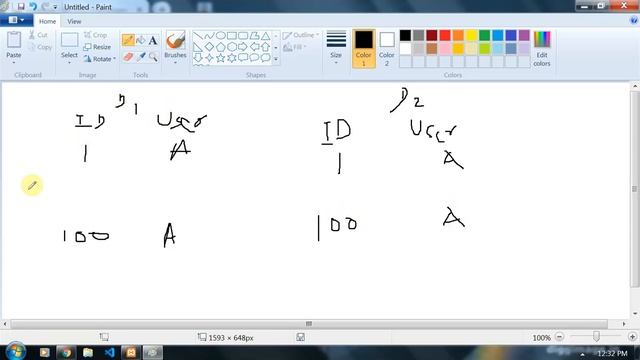This screenshot has height=360, width=640.
Task: Choose the Oval shape
Action: tap(220, 36)
